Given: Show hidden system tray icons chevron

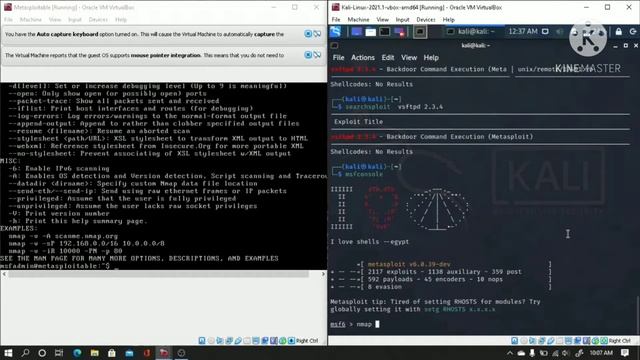Looking at the screenshot, I should click(510, 353).
